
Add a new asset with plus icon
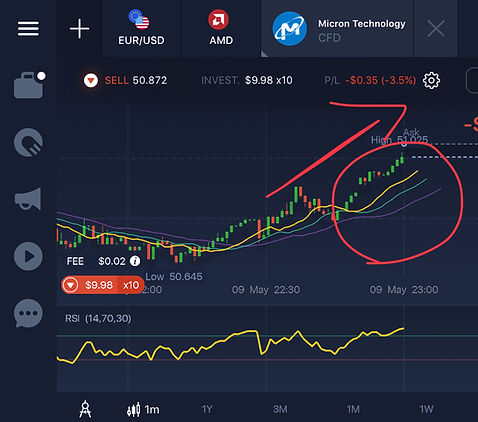[79, 29]
